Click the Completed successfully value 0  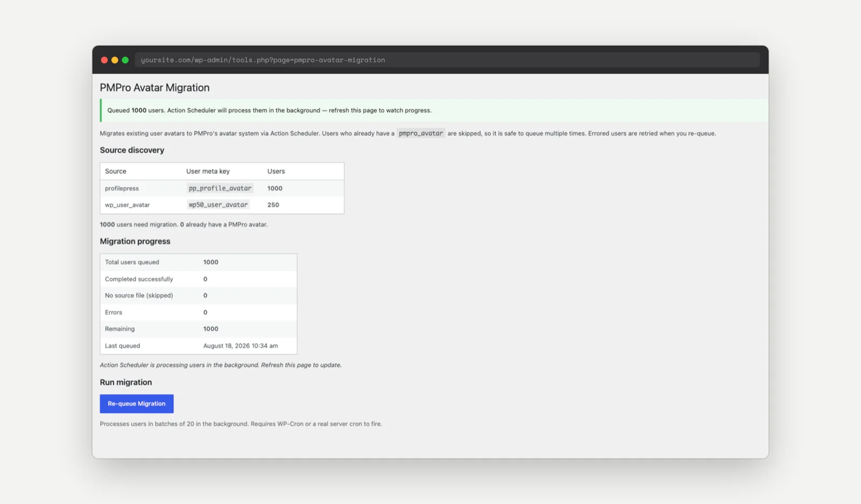point(205,279)
